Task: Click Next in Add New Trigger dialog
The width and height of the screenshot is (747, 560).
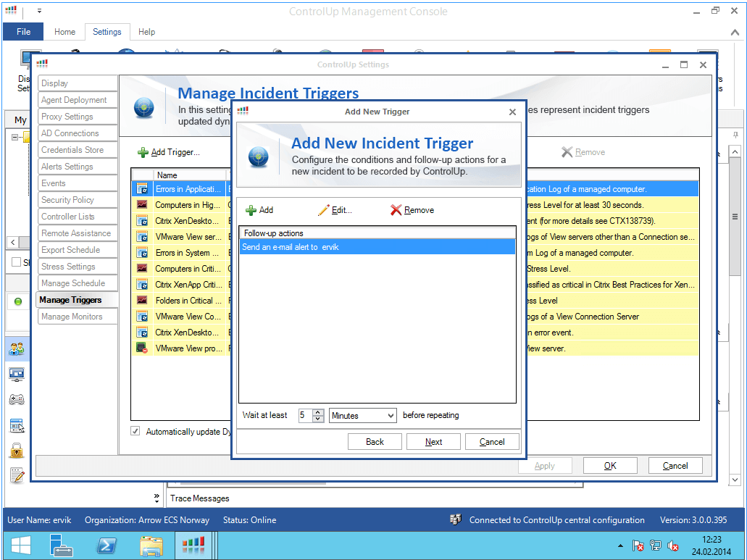Action: click(433, 442)
